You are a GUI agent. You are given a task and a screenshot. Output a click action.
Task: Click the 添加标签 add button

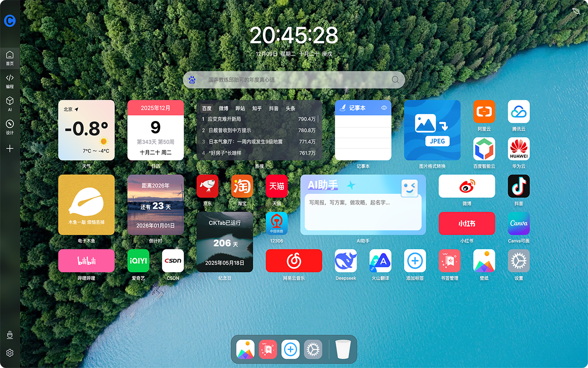[x=415, y=261]
